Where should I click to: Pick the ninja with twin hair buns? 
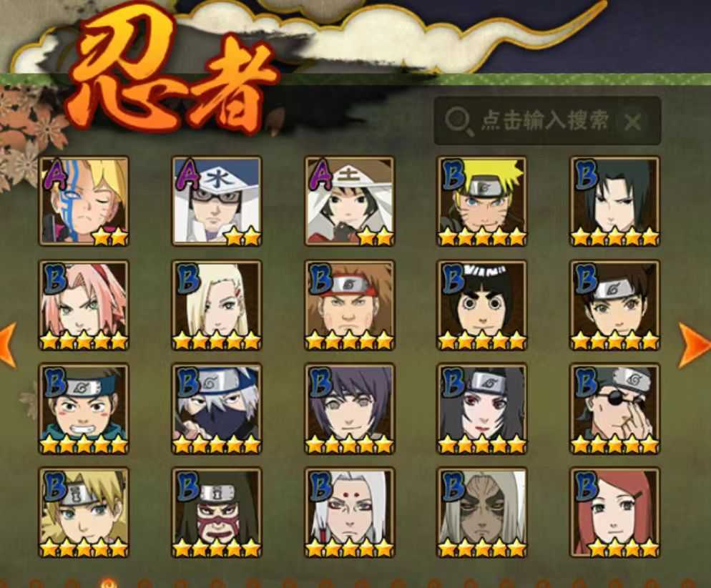(615, 305)
